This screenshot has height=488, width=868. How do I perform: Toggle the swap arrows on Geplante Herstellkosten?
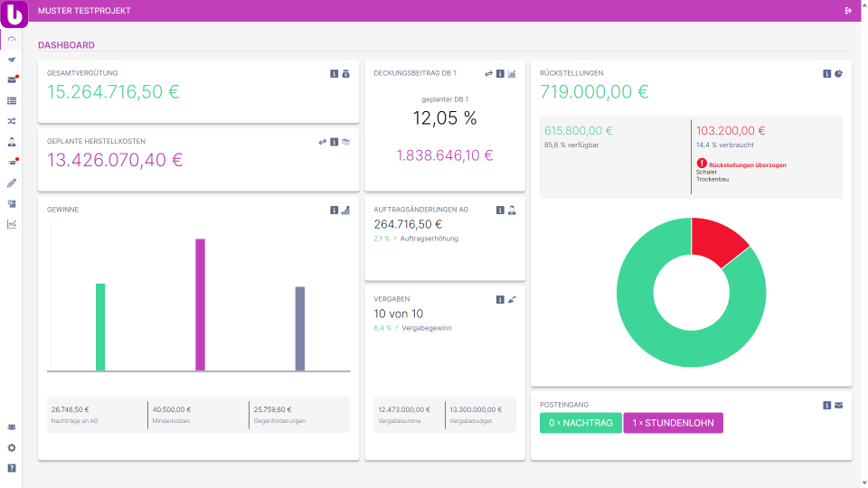point(322,142)
